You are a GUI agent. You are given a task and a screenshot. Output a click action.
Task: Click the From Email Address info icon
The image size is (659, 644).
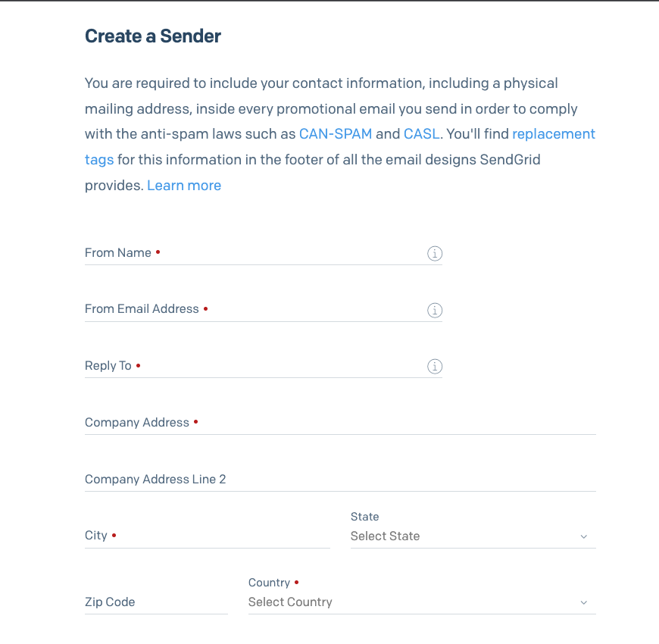point(435,310)
